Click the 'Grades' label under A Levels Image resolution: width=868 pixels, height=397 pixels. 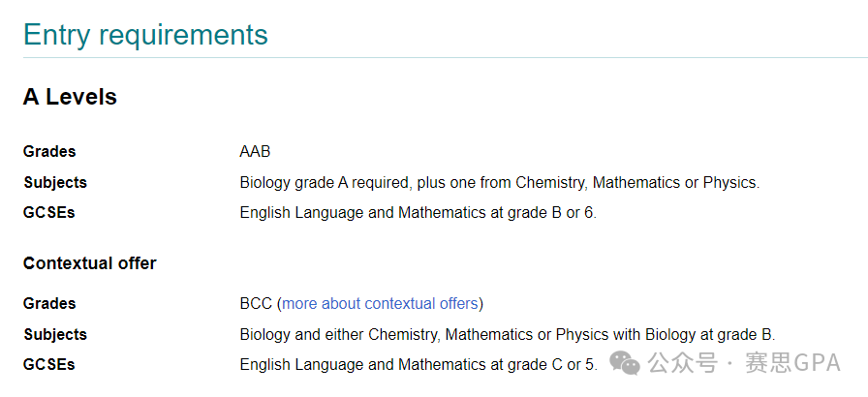(x=49, y=151)
